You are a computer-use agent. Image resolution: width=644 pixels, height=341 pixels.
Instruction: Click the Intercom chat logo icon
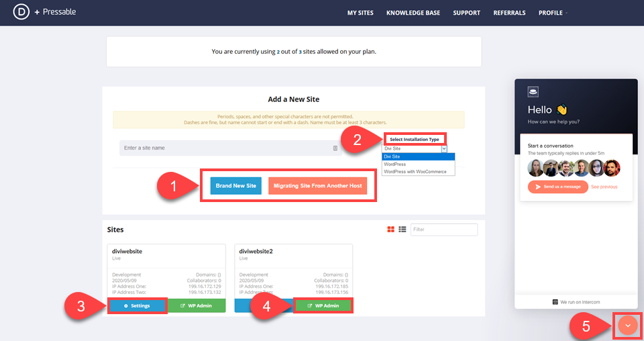click(x=533, y=91)
